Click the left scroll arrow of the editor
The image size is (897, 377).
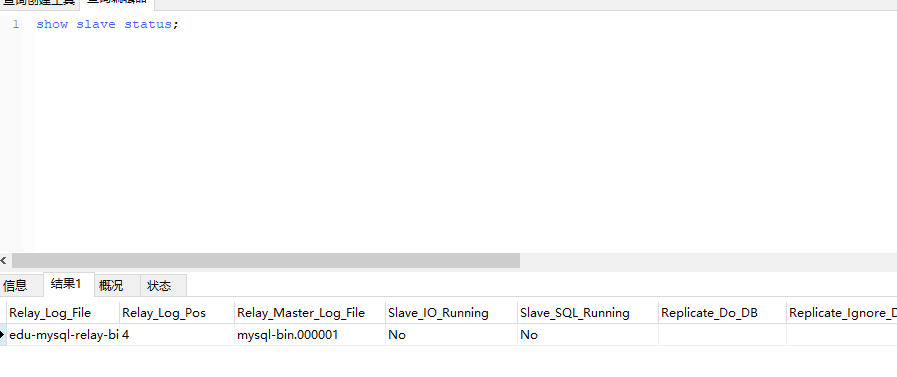click(4, 261)
